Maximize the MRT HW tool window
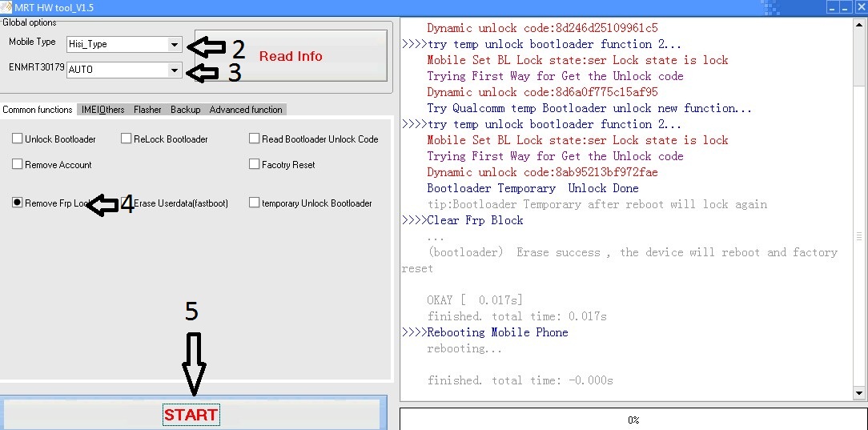Viewport: 868px width, 430px height. [x=845, y=7]
